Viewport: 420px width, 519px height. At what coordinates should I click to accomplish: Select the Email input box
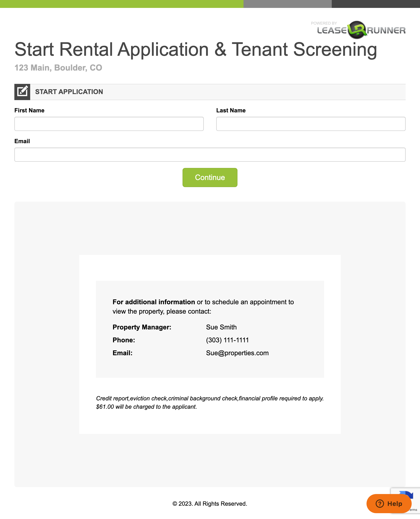tap(210, 155)
